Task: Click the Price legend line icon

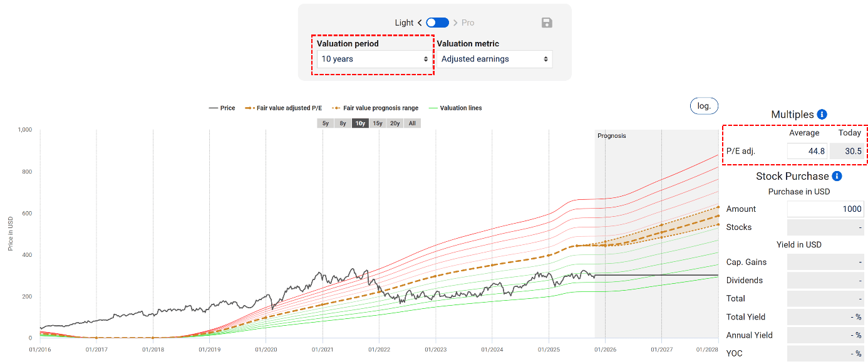Action: (215, 108)
